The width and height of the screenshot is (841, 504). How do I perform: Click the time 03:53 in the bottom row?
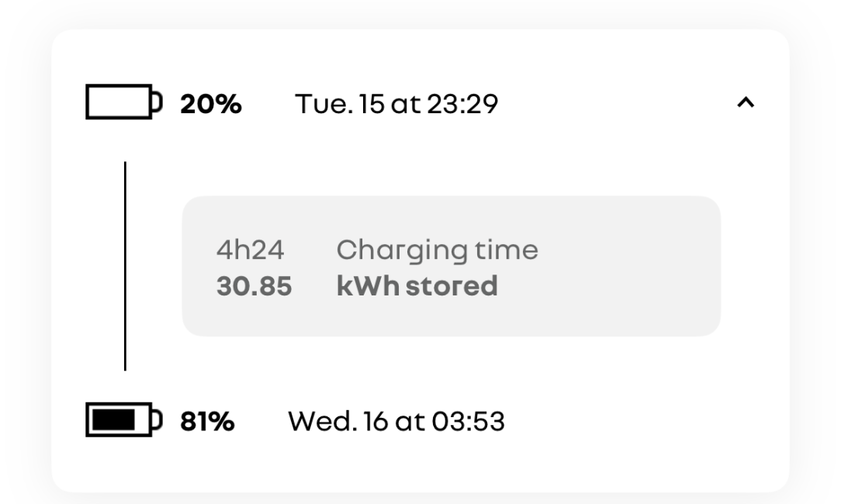(469, 422)
